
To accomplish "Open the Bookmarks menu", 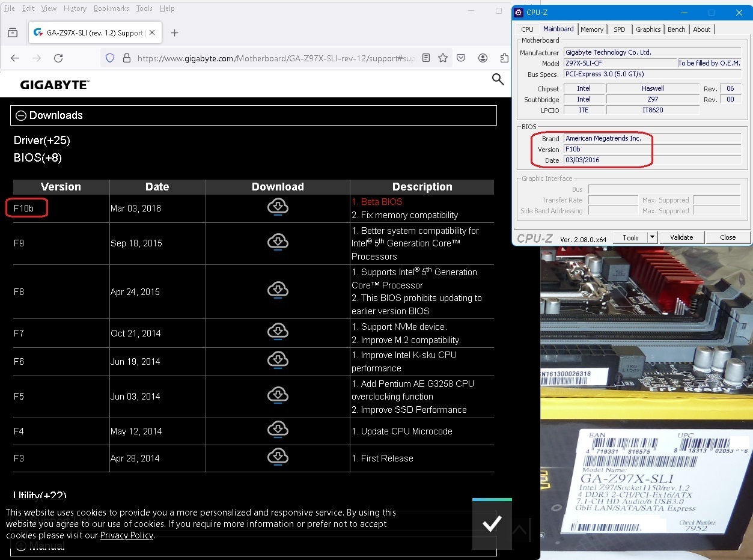I will coord(111,8).
